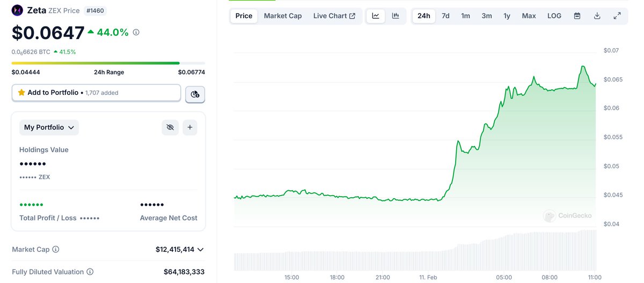
Task: Download the chart data
Action: tap(597, 16)
